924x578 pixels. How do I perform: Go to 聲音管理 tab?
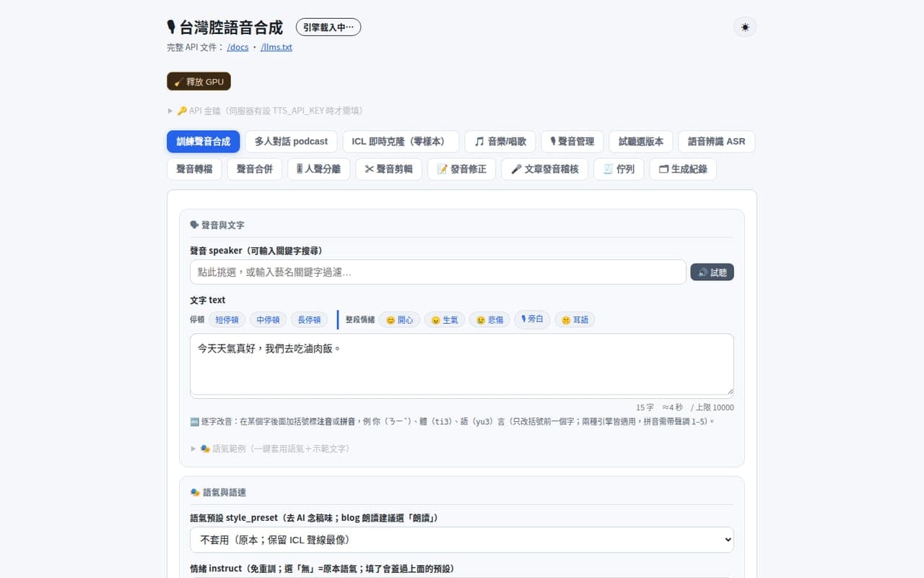(572, 142)
